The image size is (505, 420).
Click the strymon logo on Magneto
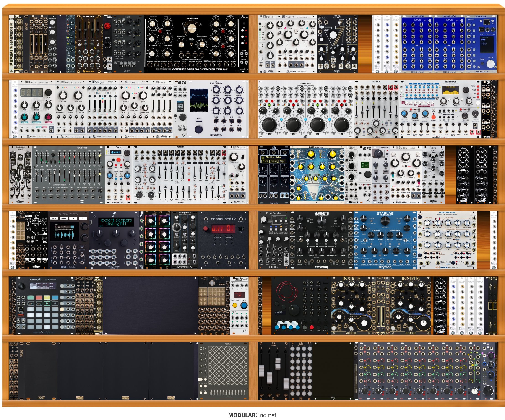tap(321, 267)
